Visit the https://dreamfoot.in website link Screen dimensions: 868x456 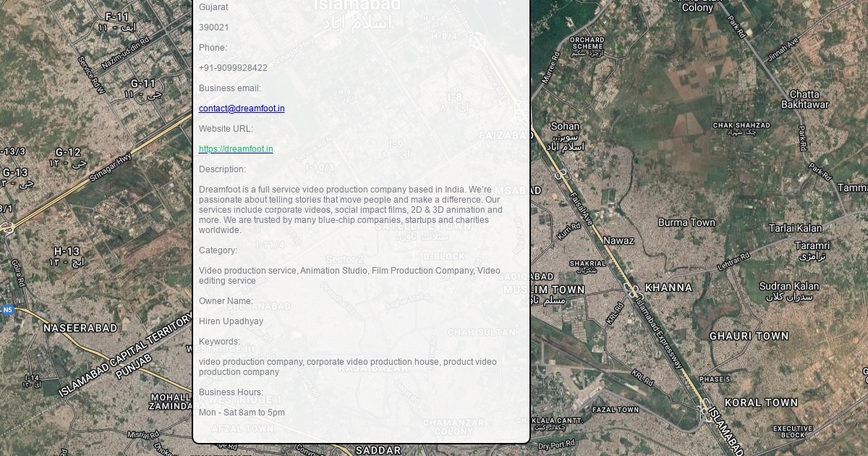pos(236,149)
